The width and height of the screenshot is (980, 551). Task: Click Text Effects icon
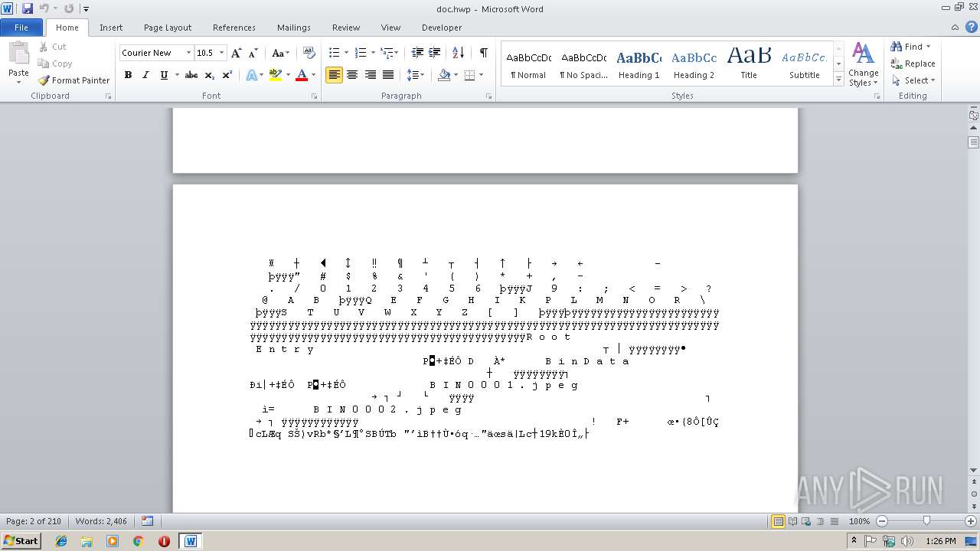(250, 75)
